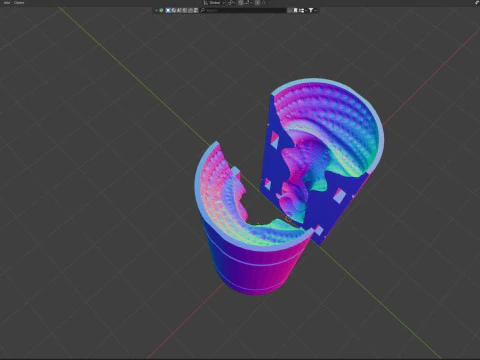Click the multicolored sphere icon in the toolbar
The height and width of the screenshot is (360, 480).
coord(161,10)
